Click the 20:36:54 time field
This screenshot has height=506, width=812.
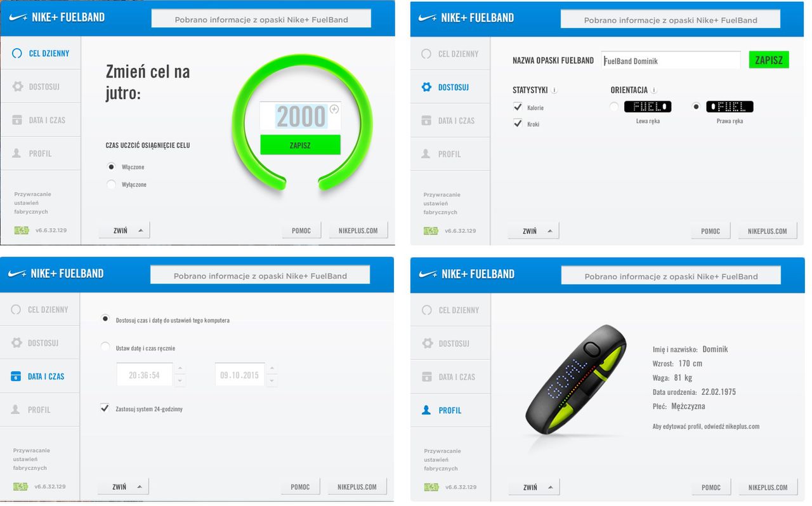coord(145,375)
